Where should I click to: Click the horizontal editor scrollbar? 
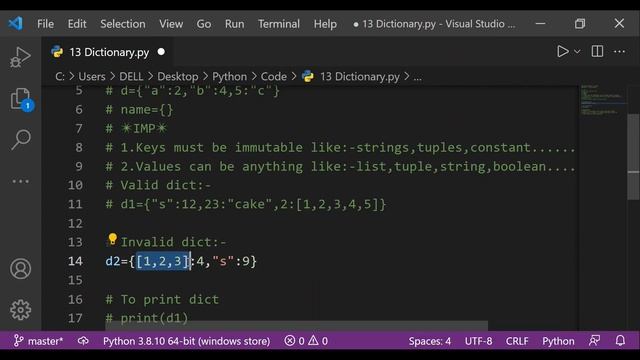296,325
